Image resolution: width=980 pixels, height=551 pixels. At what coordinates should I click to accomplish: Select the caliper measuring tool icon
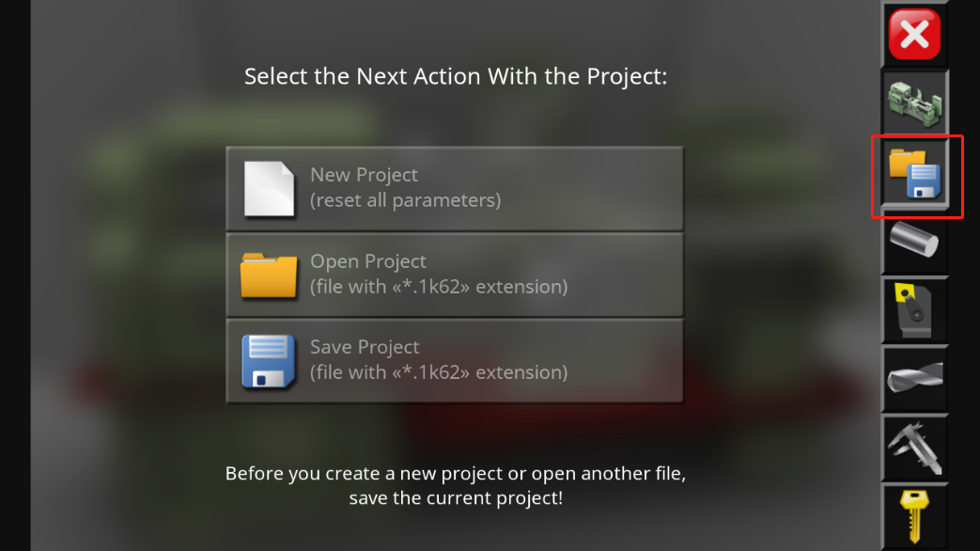[x=914, y=448]
